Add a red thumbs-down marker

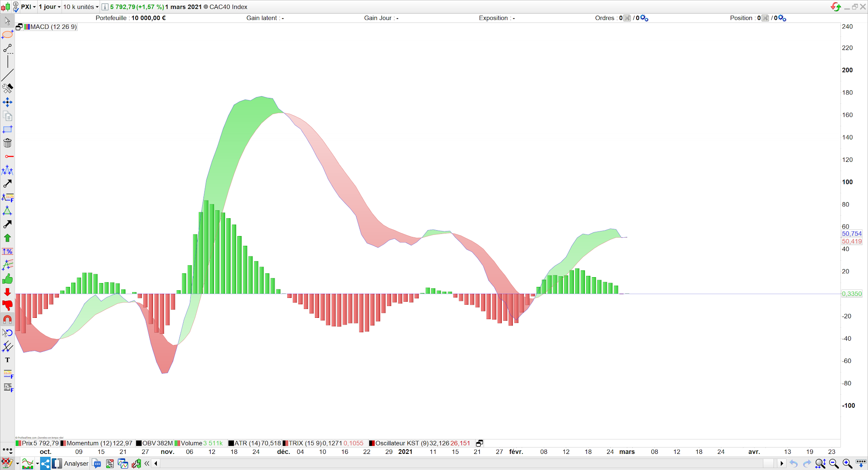pos(7,306)
